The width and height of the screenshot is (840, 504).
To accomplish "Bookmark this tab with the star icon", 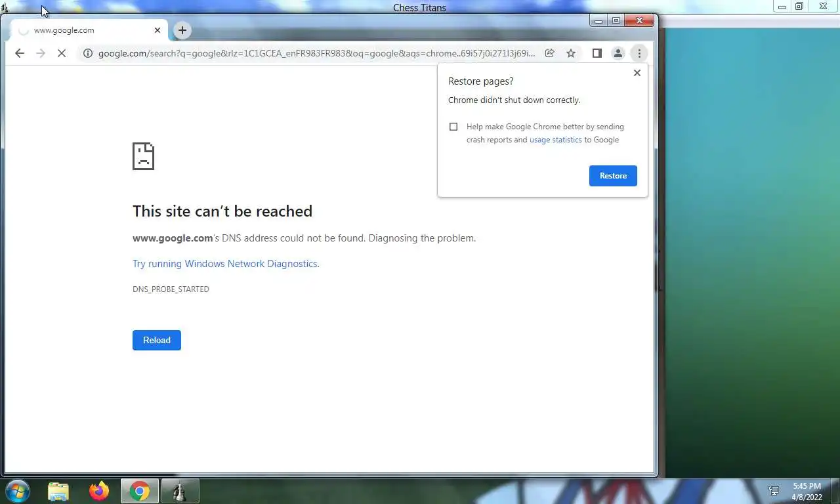I will pos(571,53).
